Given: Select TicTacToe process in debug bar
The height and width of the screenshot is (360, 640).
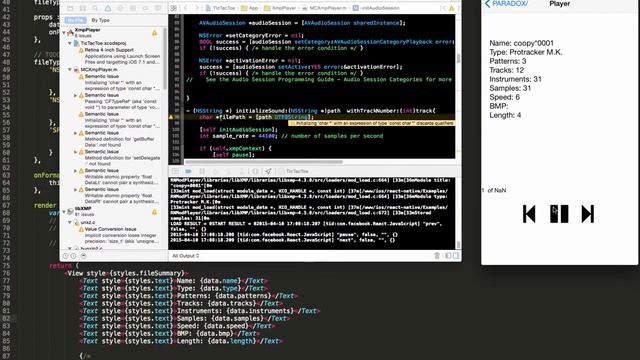Looking at the screenshot, I should click(294, 171).
